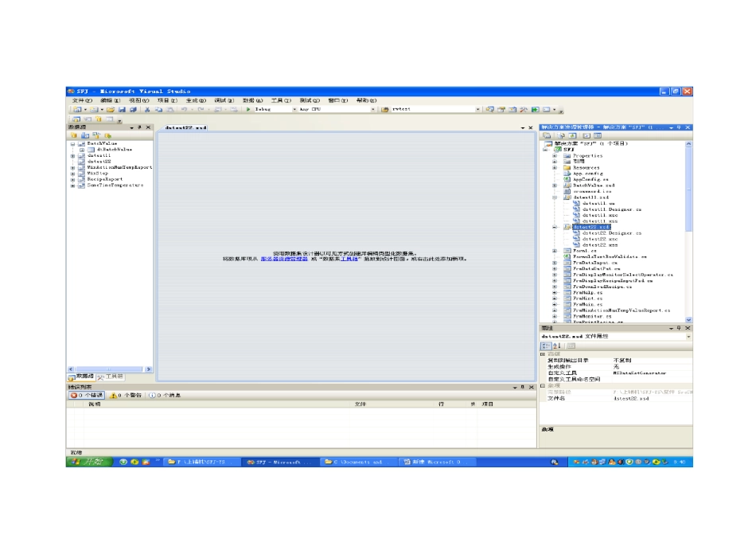Click Refresh icon in Solution Explorer toolbar
The image size is (756, 535).
(x=572, y=136)
